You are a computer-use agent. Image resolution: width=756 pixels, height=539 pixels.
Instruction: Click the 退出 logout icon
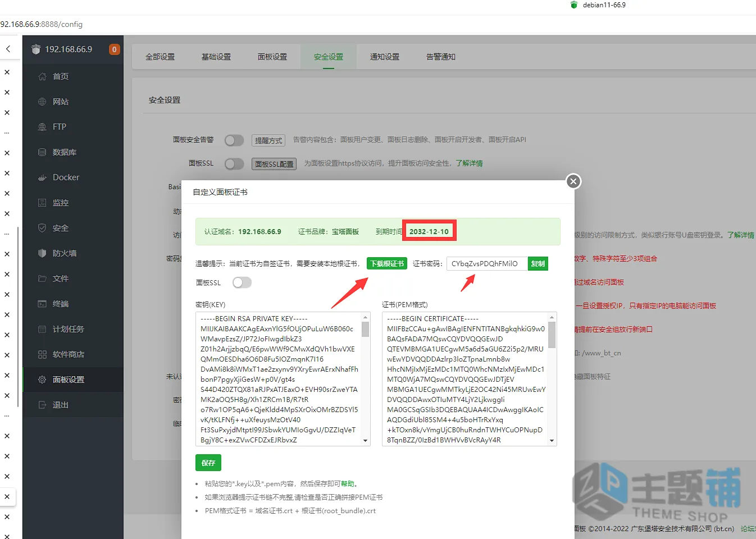42,405
